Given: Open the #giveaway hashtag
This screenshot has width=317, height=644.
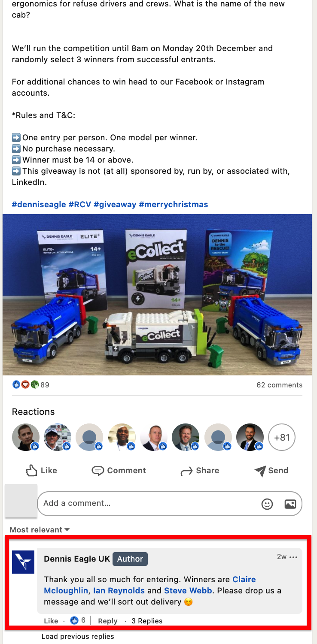Looking at the screenshot, I should (115, 205).
